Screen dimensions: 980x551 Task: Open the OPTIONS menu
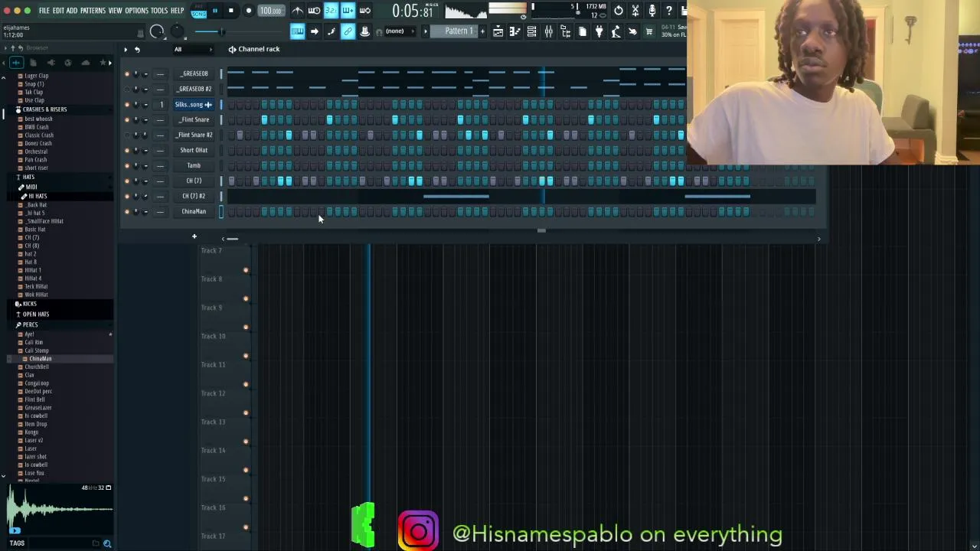click(x=136, y=11)
